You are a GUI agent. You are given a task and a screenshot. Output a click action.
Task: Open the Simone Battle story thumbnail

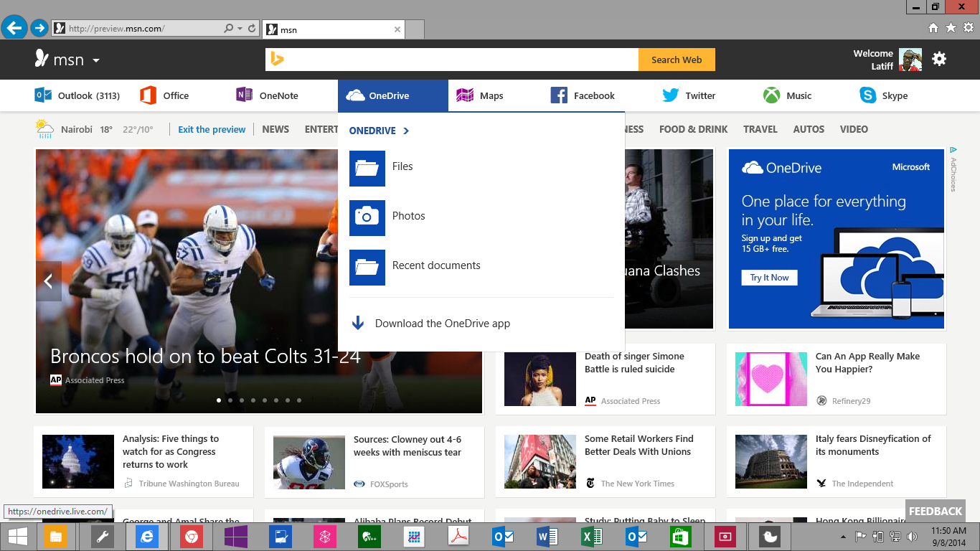(540, 379)
